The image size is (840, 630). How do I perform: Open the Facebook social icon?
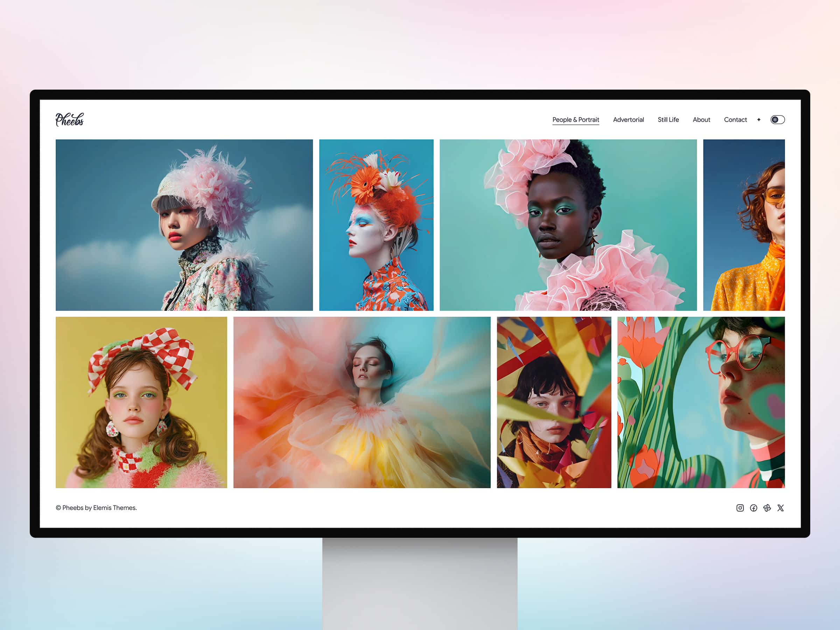pyautogui.click(x=754, y=508)
